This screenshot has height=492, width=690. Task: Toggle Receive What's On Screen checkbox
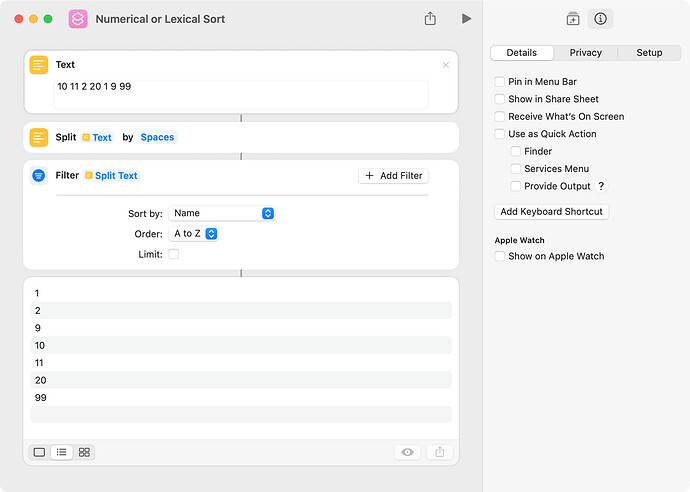click(x=499, y=117)
